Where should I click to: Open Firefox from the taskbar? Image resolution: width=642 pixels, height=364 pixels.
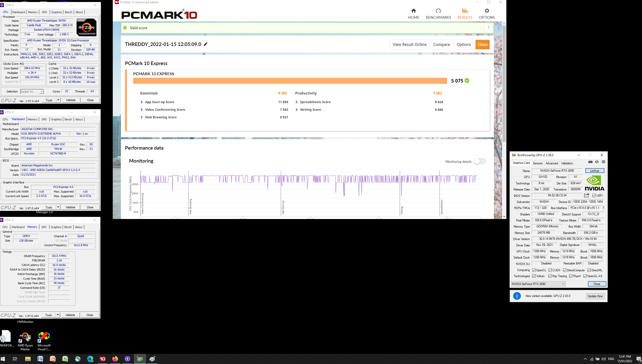115,359
